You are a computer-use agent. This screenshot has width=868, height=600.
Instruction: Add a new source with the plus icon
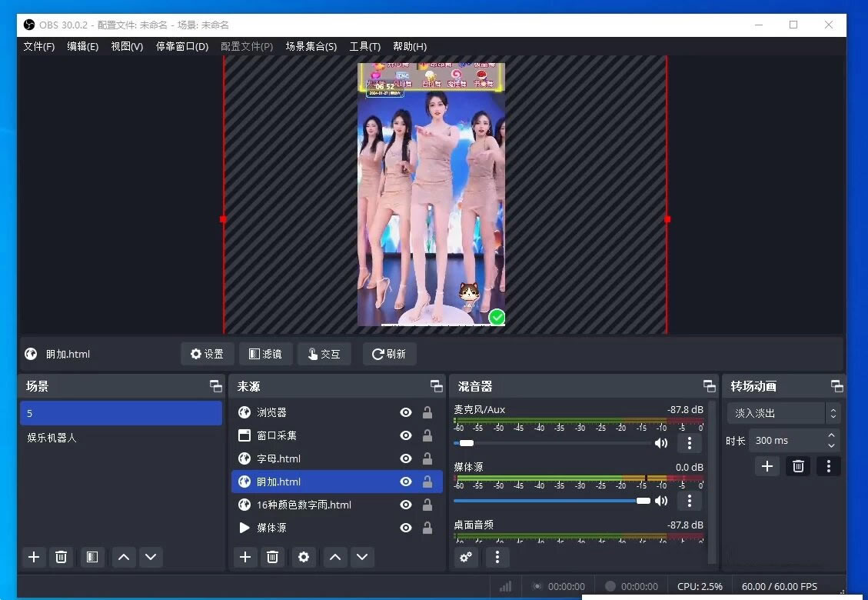click(245, 557)
